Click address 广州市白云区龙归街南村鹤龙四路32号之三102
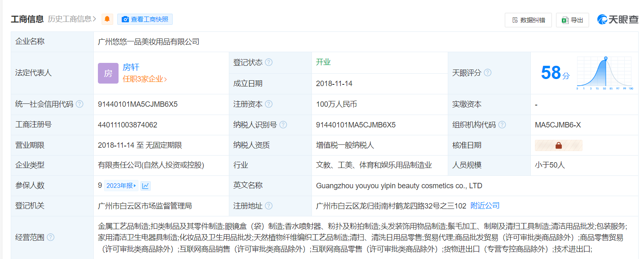 (391, 206)
